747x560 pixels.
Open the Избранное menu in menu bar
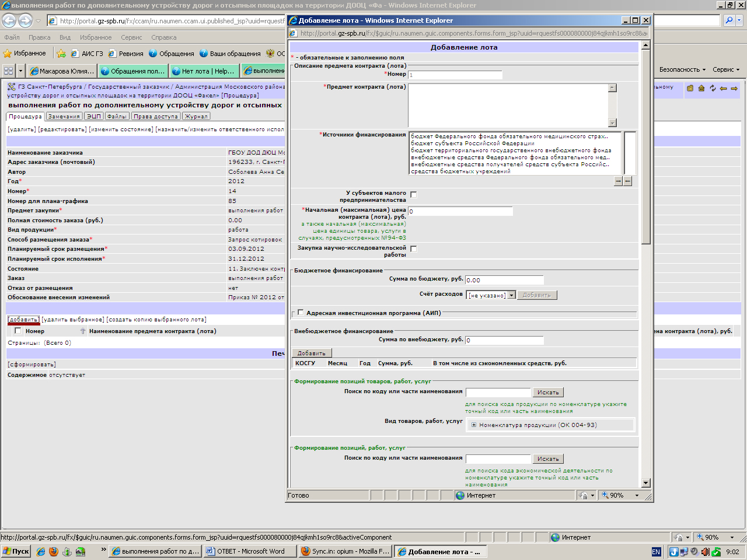pos(96,37)
